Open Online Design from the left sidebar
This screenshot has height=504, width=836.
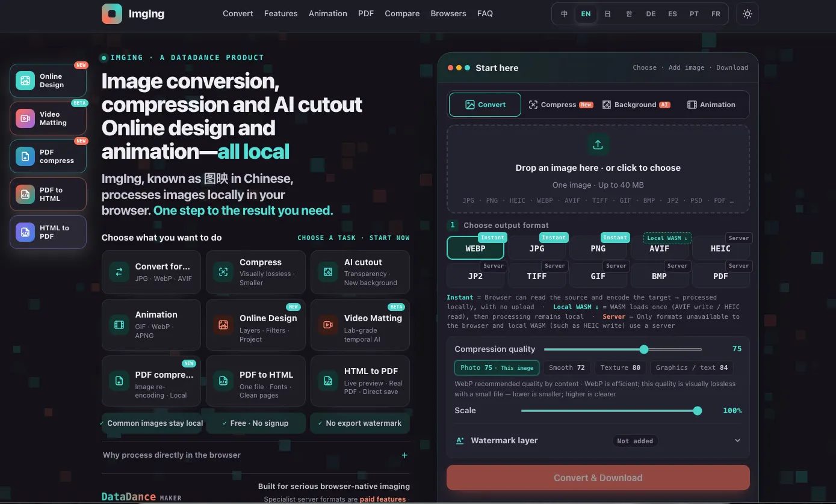pyautogui.click(x=48, y=81)
